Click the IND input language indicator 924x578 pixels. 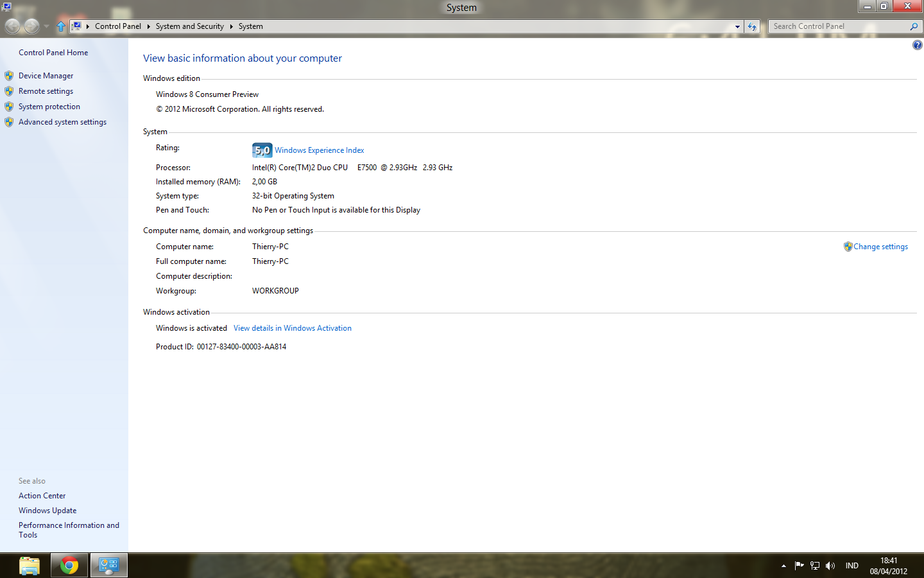click(852, 566)
